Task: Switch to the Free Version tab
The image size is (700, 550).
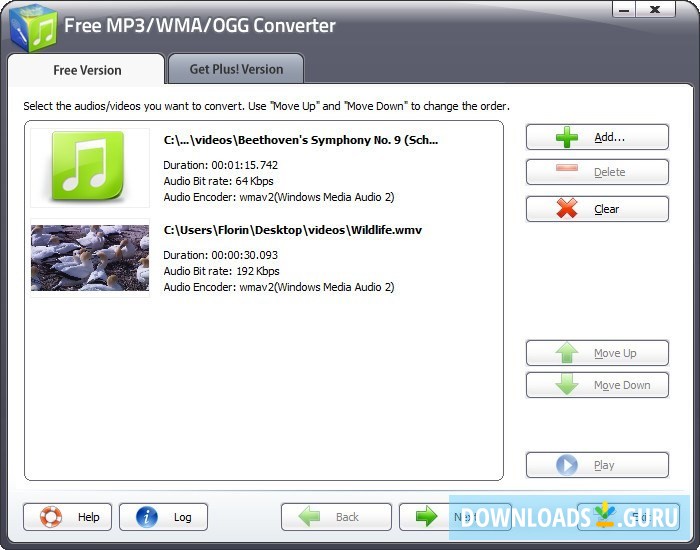Action: (x=87, y=70)
